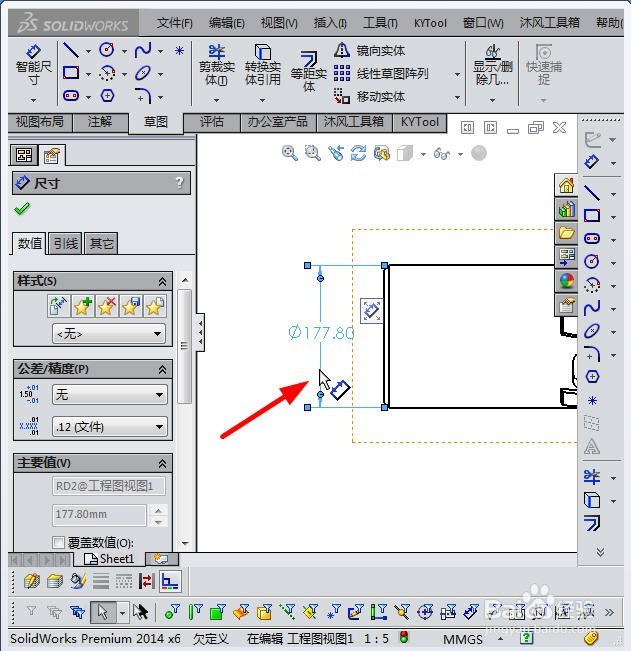
Task: Activate Trim Entities tool
Action: click(217, 65)
